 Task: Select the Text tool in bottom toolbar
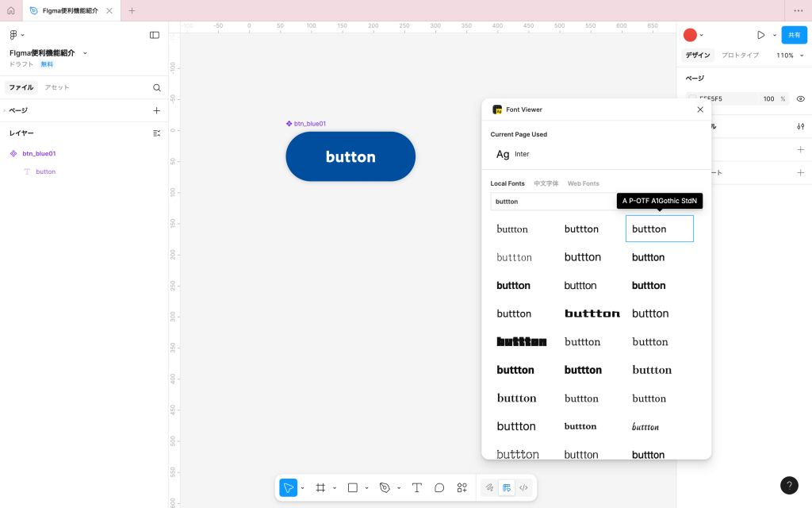tap(416, 487)
